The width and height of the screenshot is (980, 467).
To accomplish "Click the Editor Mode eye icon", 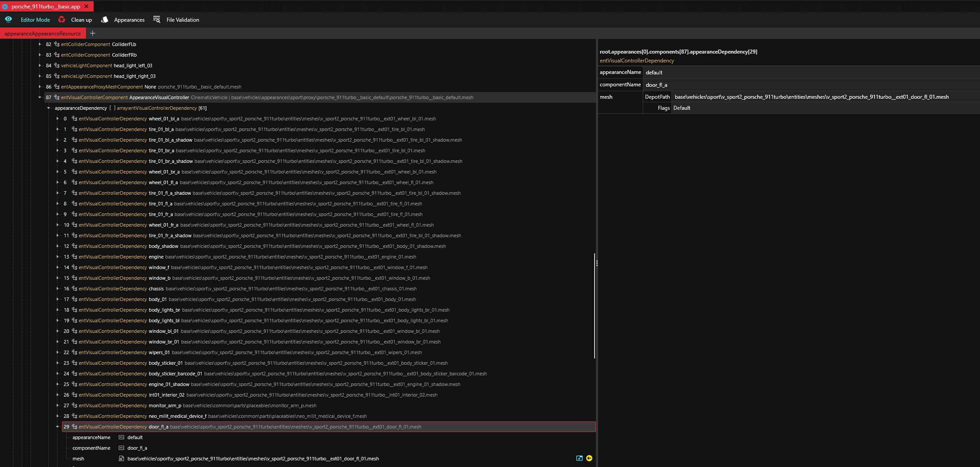I will pyautogui.click(x=8, y=19).
